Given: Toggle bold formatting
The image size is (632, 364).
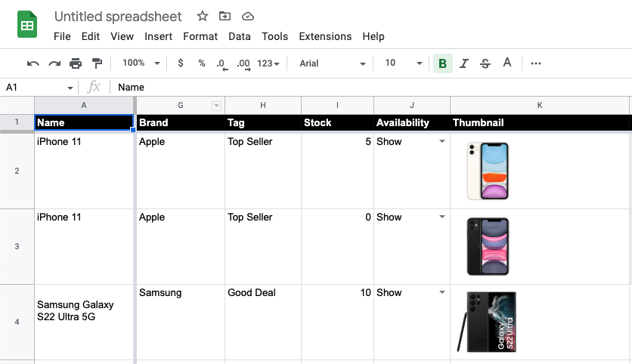Looking at the screenshot, I should pos(442,63).
